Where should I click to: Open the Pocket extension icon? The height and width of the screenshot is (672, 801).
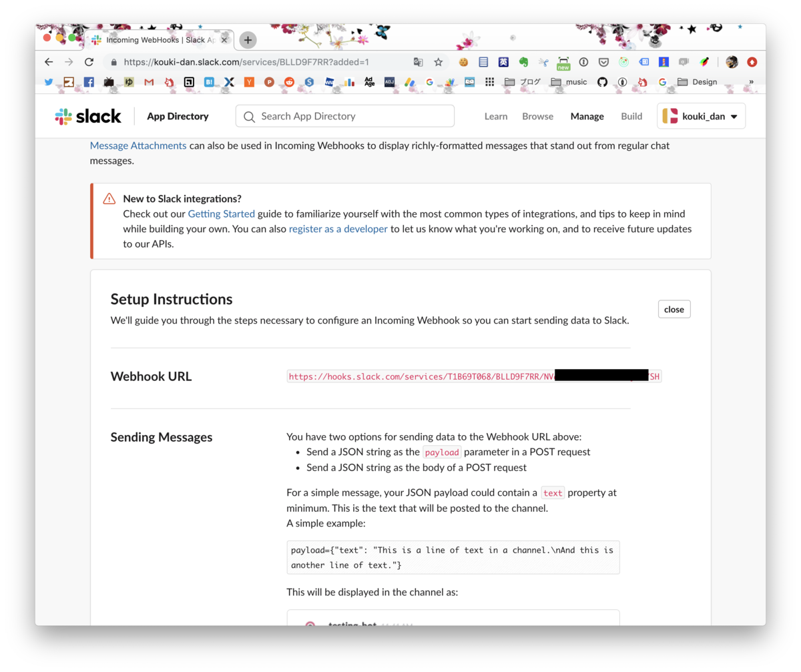tap(603, 61)
